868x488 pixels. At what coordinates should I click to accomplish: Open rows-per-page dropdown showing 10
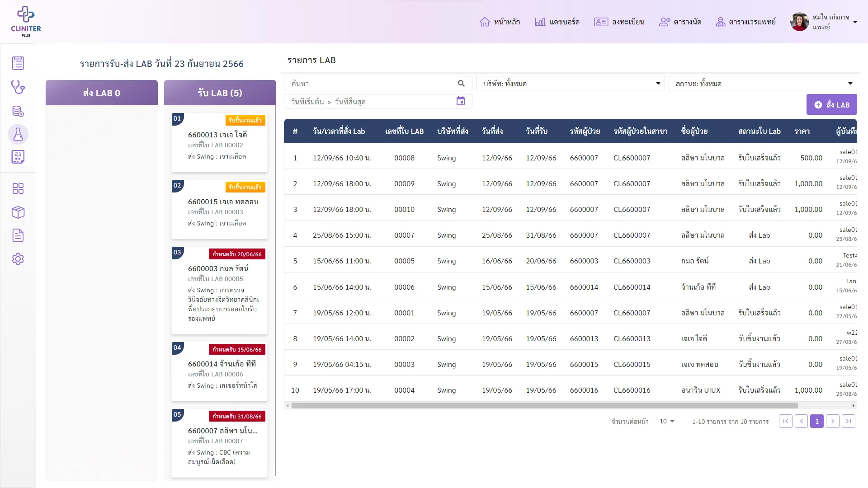tap(667, 421)
